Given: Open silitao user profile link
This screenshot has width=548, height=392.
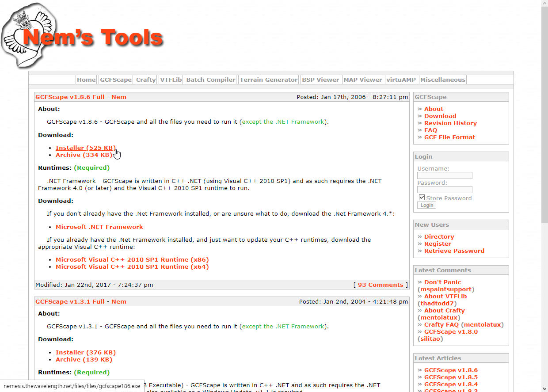Looking at the screenshot, I should 430,339.
